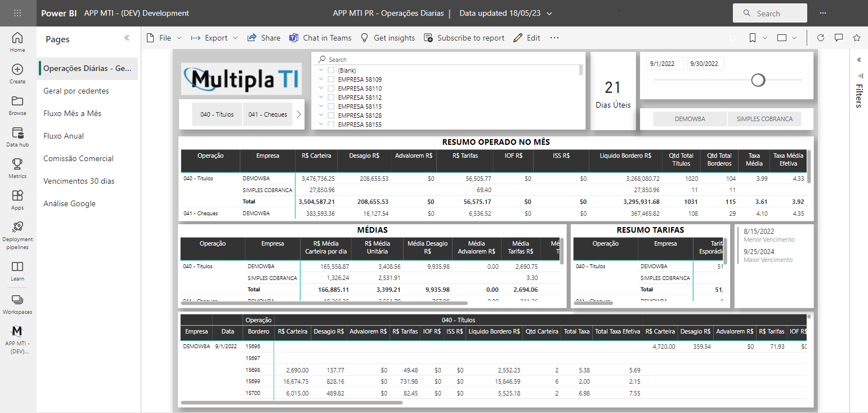Screen dimensions: 868x413
Task: Click reset to default undo icon
Action: (x=732, y=38)
